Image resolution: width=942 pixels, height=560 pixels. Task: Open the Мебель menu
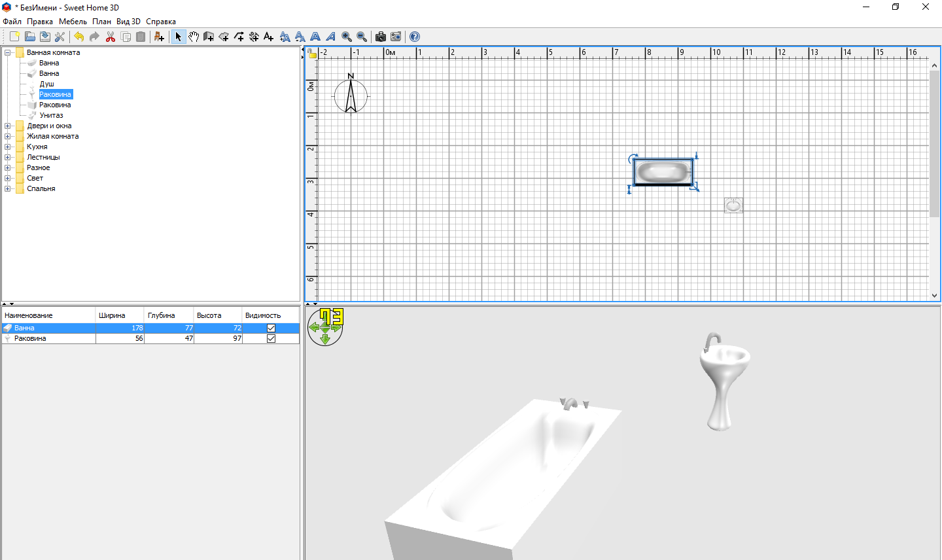pyautogui.click(x=73, y=22)
